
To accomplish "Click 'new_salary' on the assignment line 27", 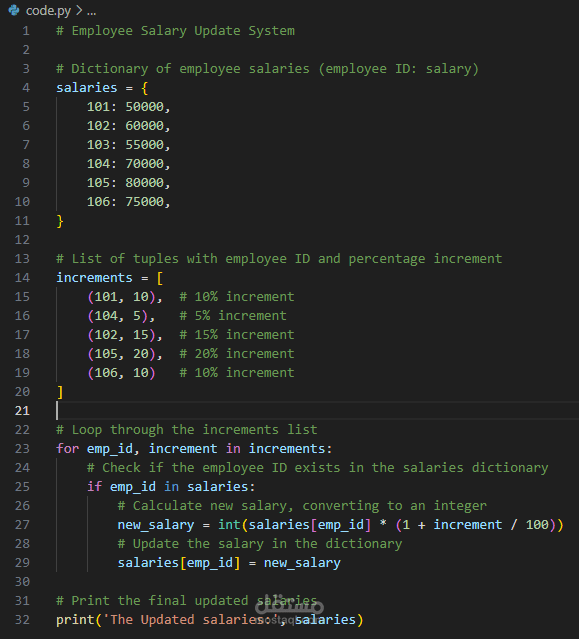I will click(156, 525).
